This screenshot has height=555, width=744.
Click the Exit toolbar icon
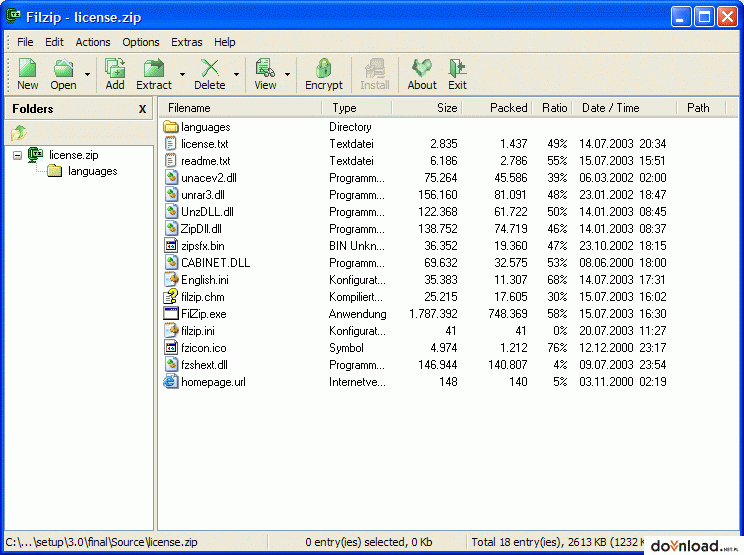(457, 68)
